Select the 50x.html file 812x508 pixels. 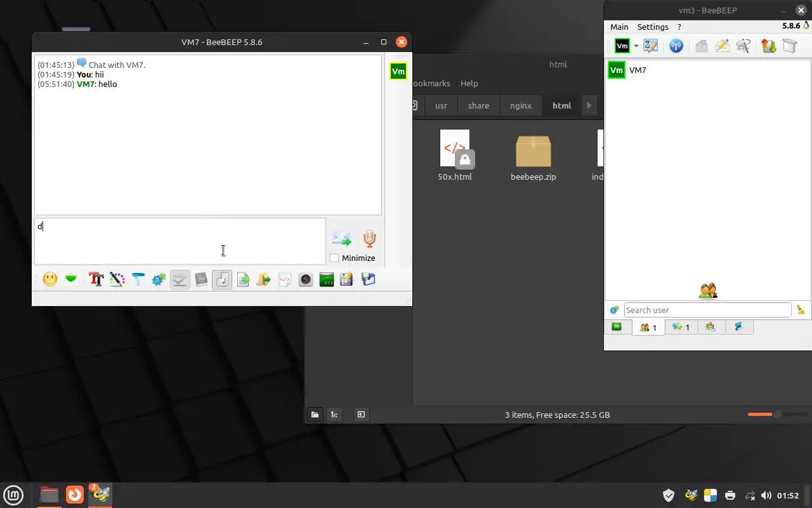point(455,156)
